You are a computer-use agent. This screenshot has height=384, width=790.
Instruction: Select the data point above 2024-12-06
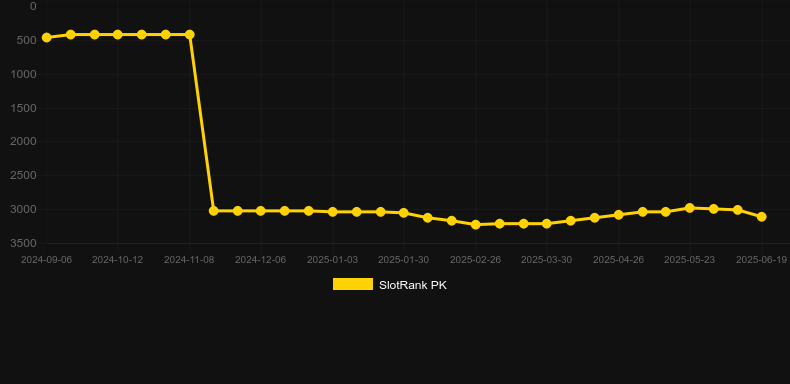[261, 211]
